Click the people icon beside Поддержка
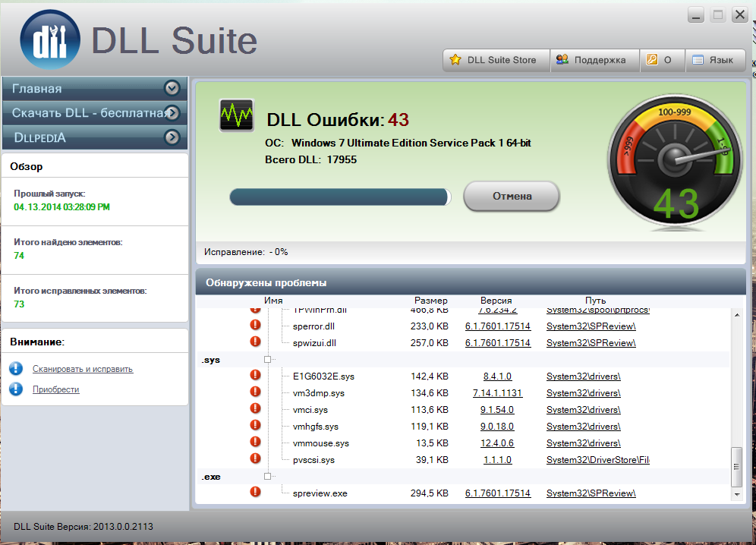The height and width of the screenshot is (545, 756). click(x=562, y=59)
